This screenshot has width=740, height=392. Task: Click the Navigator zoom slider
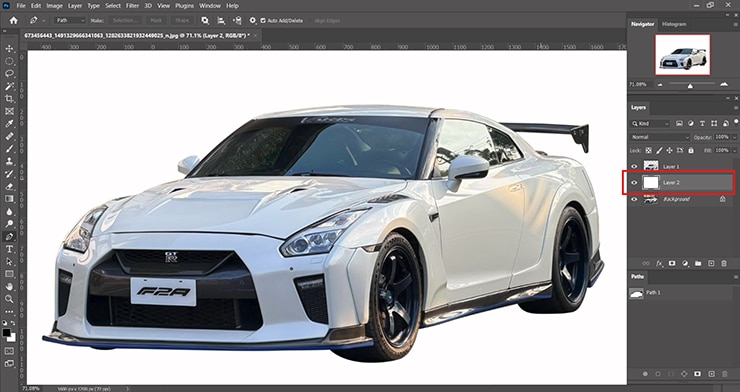point(690,85)
